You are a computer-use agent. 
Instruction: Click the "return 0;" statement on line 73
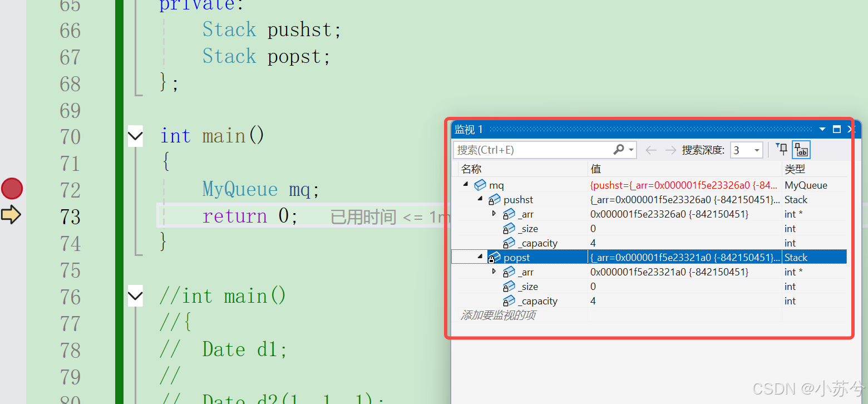pyautogui.click(x=250, y=216)
